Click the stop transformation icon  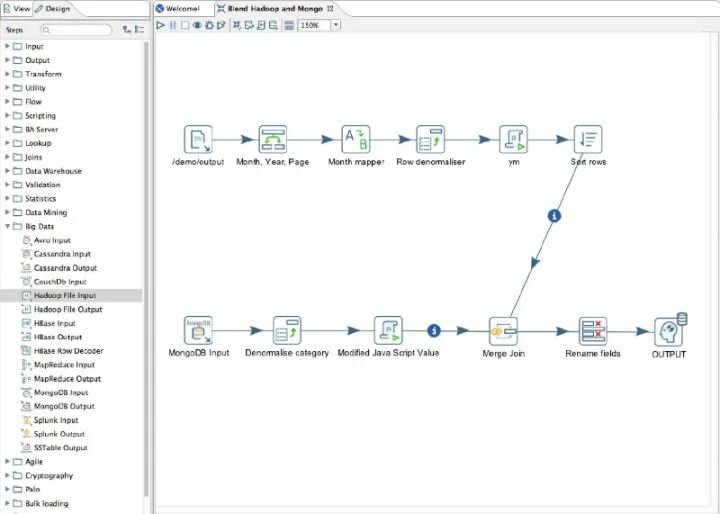click(184, 24)
